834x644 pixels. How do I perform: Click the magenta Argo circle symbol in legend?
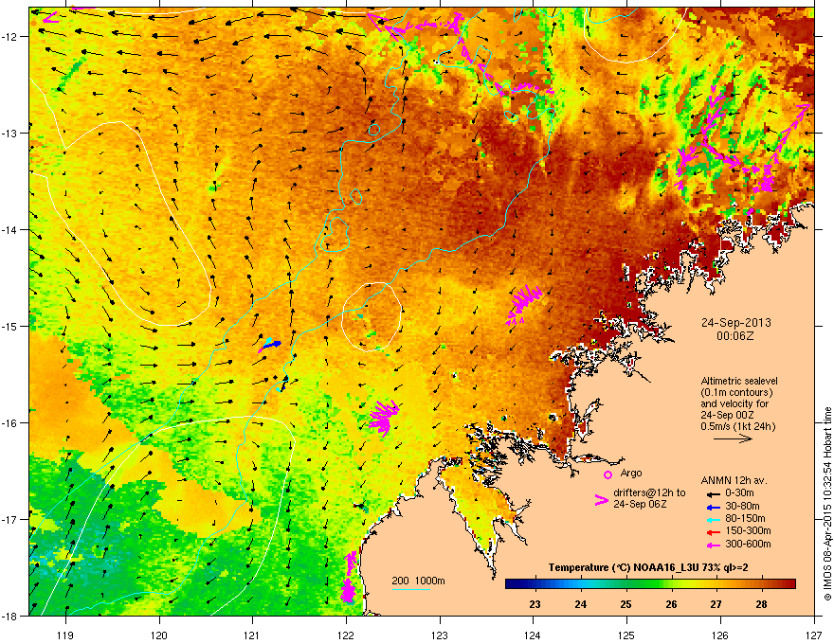coord(607,474)
